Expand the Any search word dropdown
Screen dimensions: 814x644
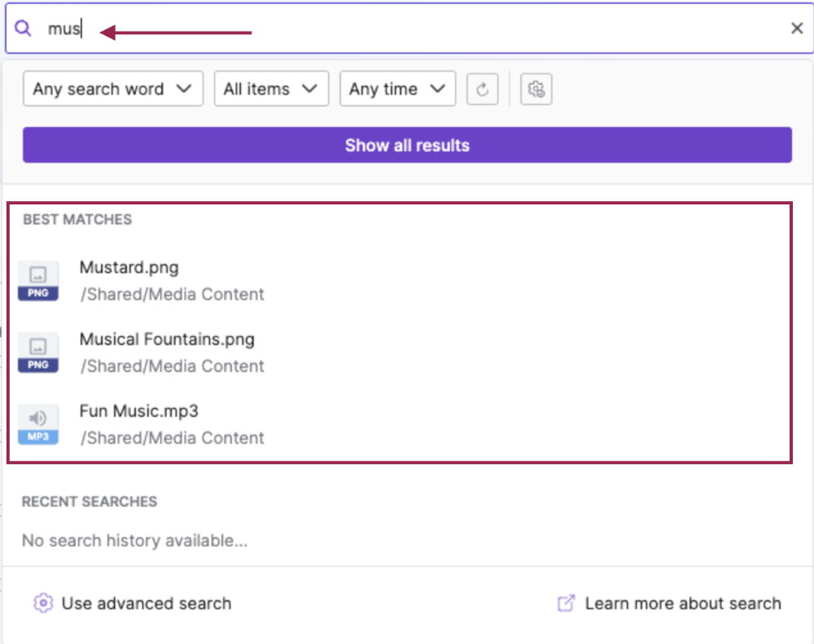tap(113, 90)
